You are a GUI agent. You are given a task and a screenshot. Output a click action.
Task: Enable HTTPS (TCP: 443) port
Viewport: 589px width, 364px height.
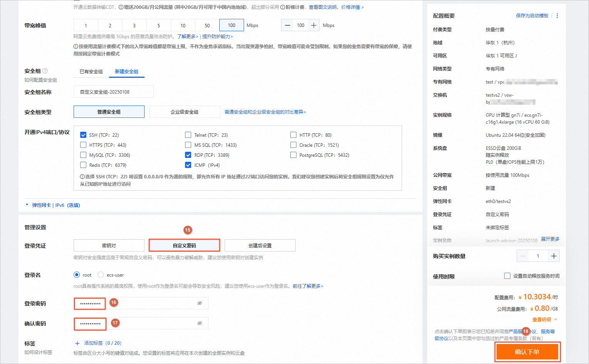(x=83, y=145)
